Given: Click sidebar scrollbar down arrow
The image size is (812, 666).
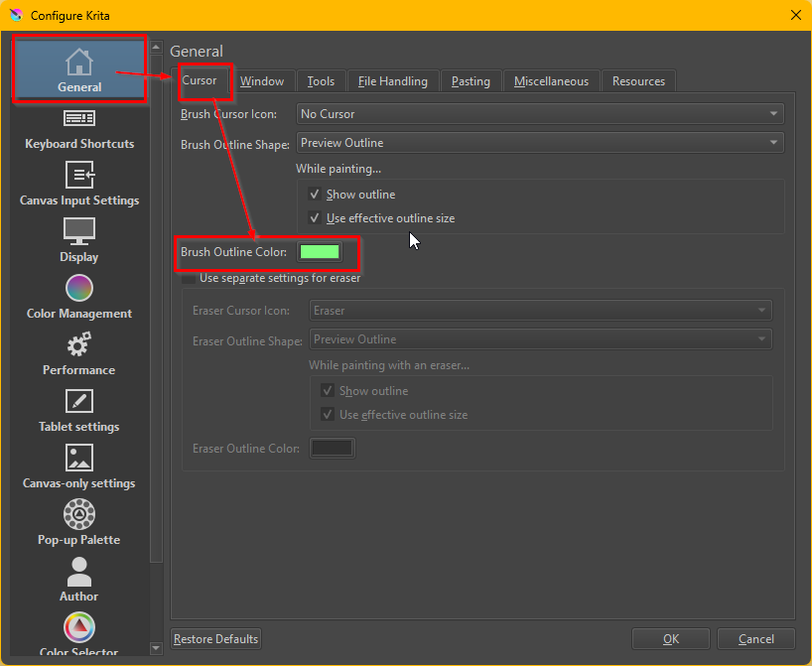Looking at the screenshot, I should coord(156,648).
